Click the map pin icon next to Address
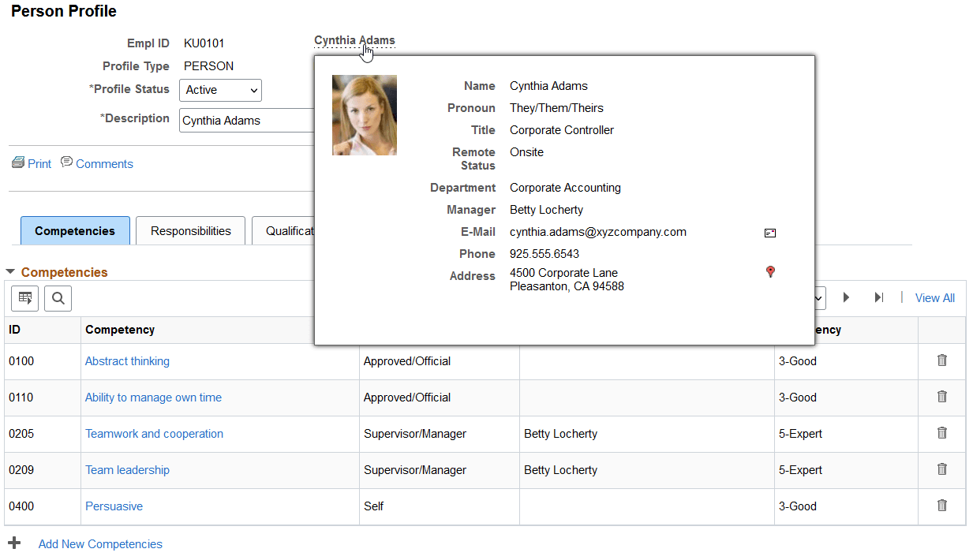The image size is (973, 560). coord(769,271)
